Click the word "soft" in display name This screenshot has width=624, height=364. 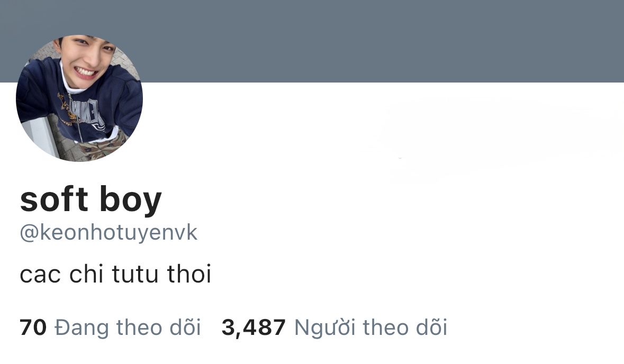click(x=54, y=199)
